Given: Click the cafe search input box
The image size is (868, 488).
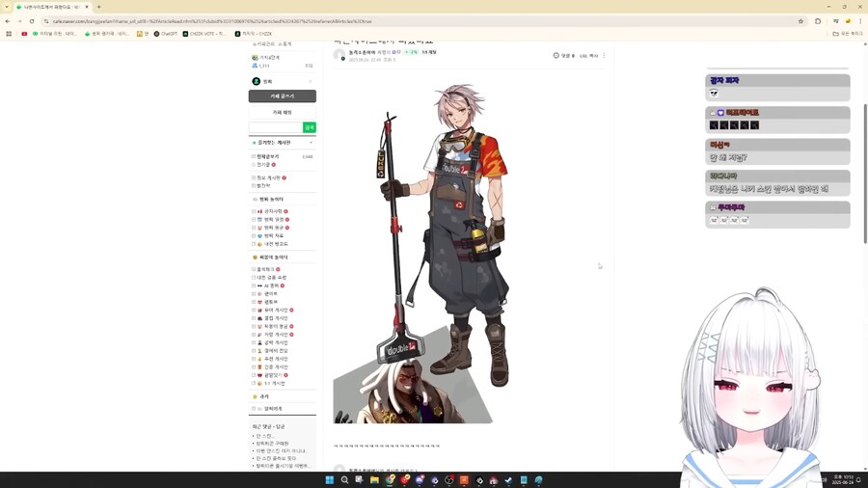Looking at the screenshot, I should [x=276, y=127].
